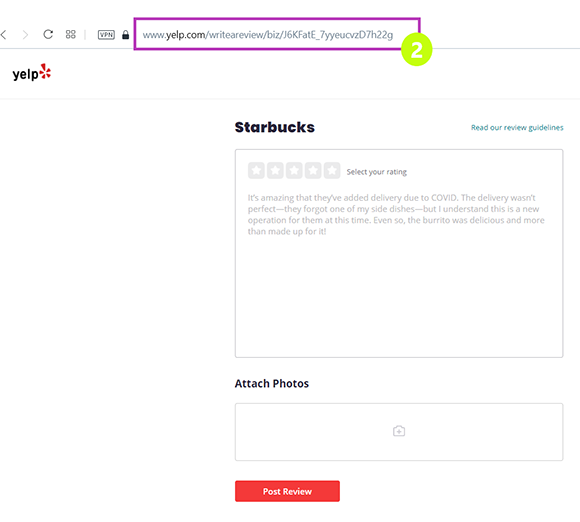The height and width of the screenshot is (522, 580).
Task: Select the second star rating
Action: (275, 171)
